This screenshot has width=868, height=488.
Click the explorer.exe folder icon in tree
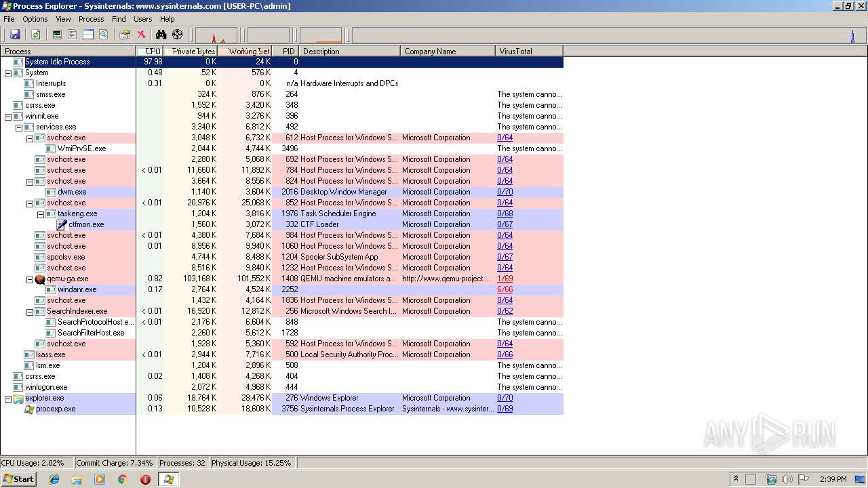click(x=18, y=398)
